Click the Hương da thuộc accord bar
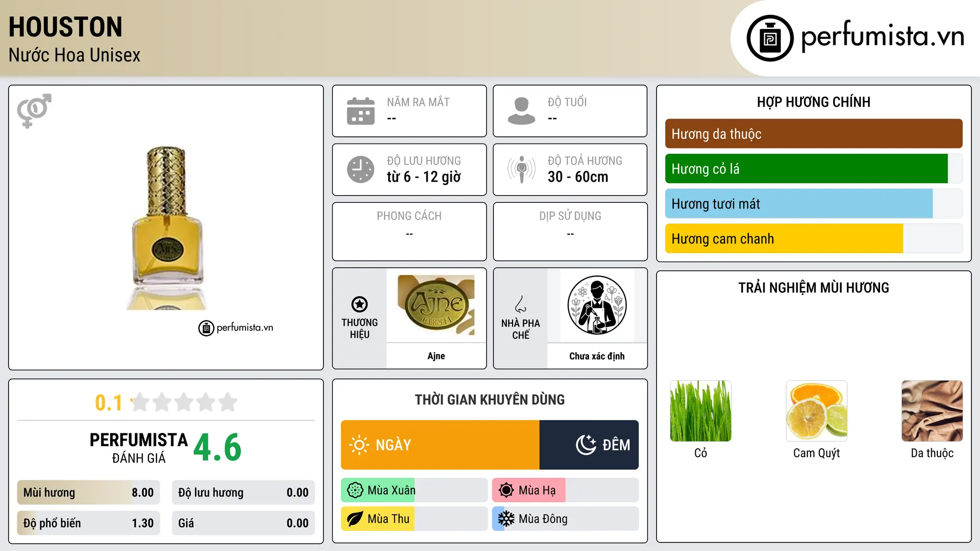Screen dimensions: 980x551 click(x=814, y=134)
